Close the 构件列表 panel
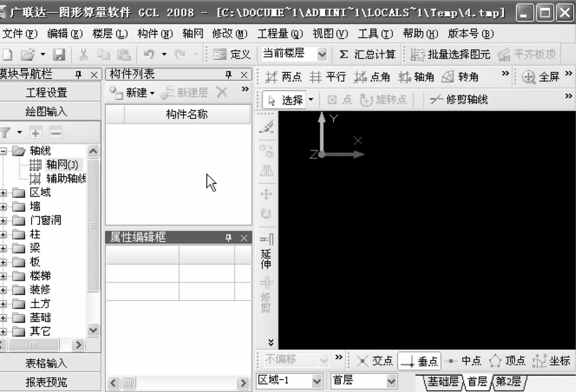The width and height of the screenshot is (576, 392). pyautogui.click(x=244, y=75)
